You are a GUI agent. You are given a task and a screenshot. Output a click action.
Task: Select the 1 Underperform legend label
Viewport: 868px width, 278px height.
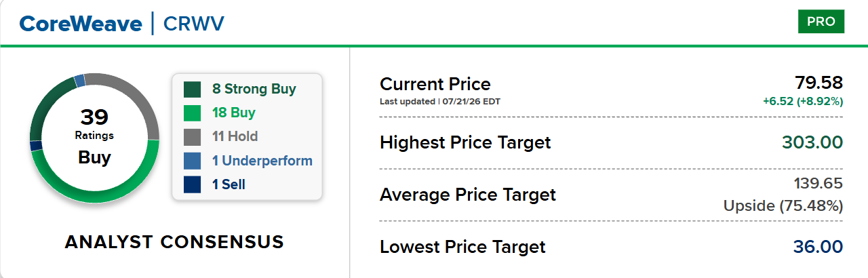[262, 161]
